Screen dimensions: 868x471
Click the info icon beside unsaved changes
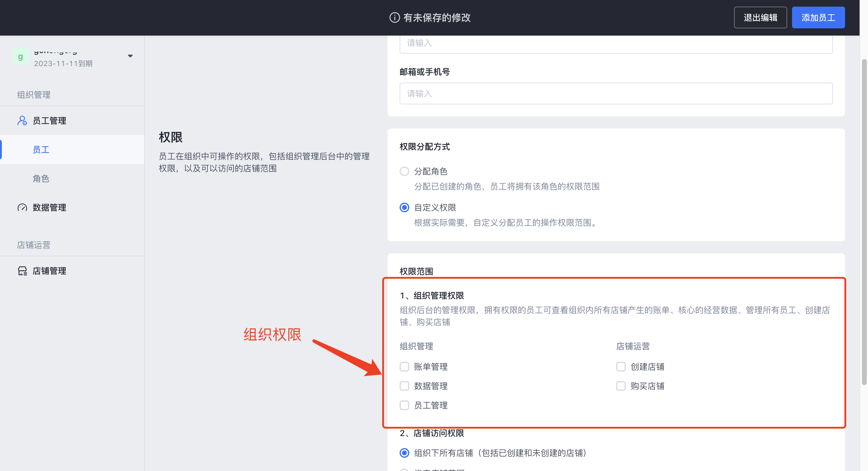point(394,17)
